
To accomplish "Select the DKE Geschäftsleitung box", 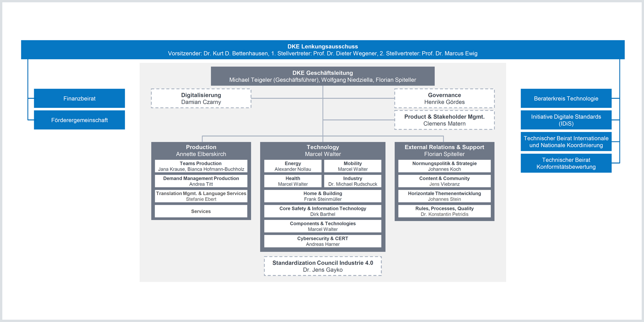I will [323, 76].
